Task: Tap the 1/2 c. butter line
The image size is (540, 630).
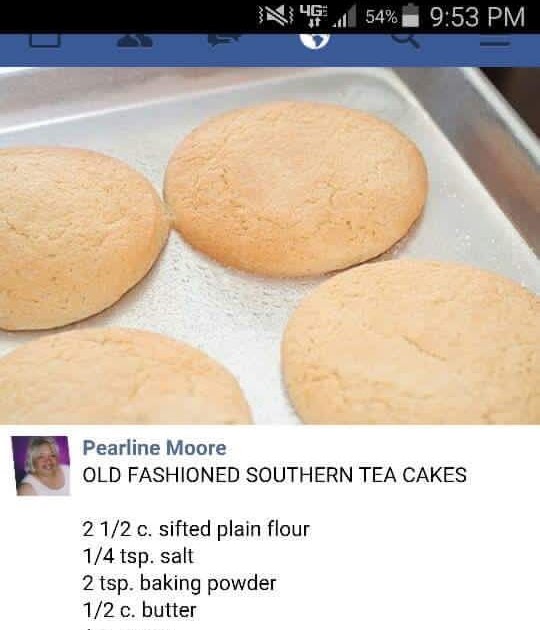Action: 139,610
